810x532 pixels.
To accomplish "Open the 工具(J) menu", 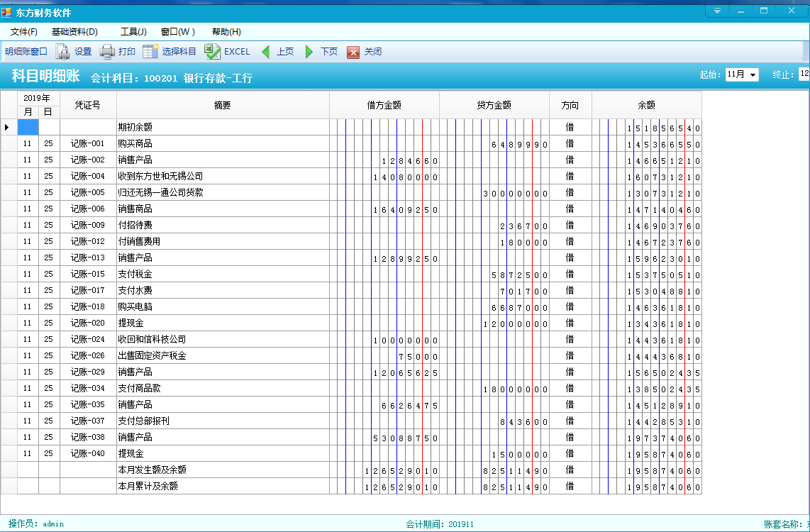I will (x=133, y=32).
